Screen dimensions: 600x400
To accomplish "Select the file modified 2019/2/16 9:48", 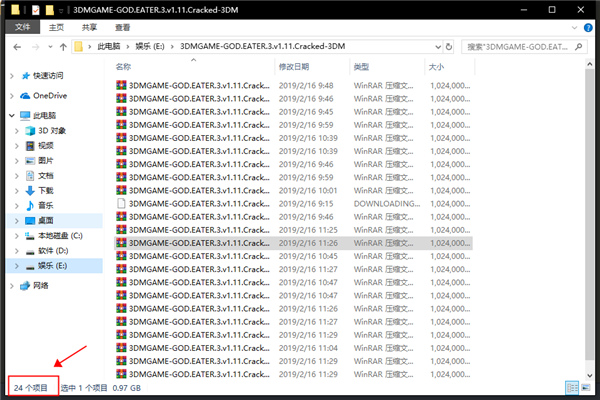I will 293,85.
